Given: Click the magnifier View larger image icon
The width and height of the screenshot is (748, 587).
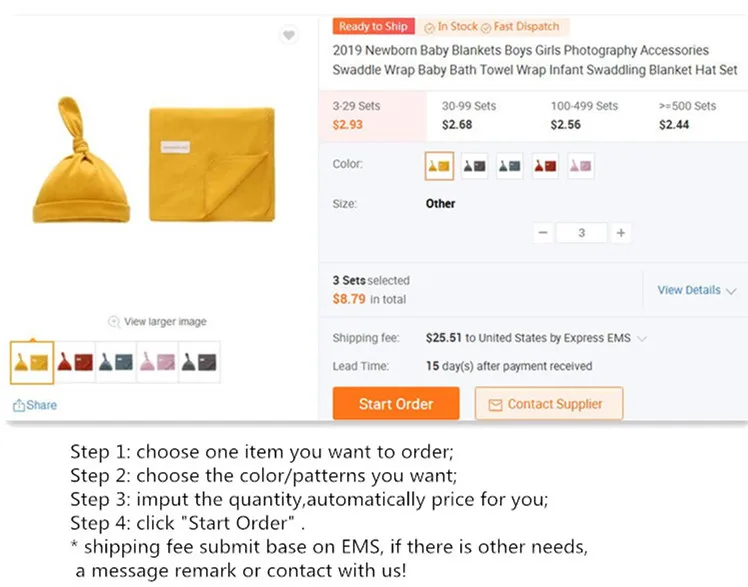Looking at the screenshot, I should 114,322.
